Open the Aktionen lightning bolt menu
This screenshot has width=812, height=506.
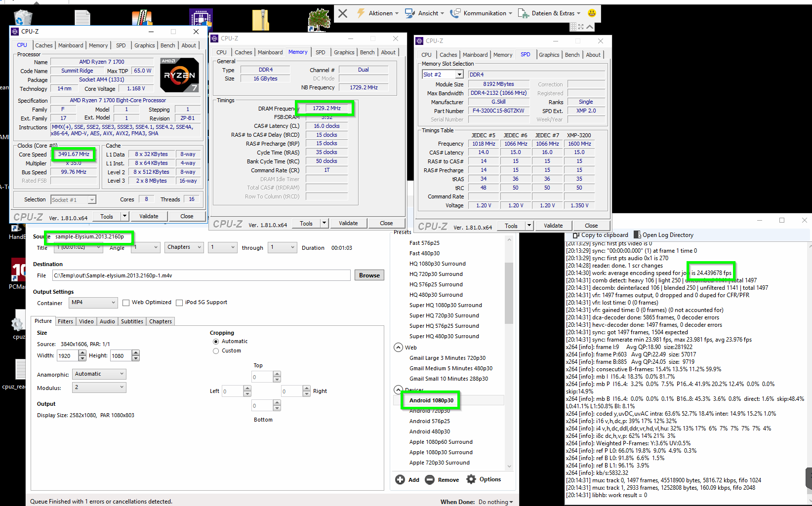coord(377,13)
